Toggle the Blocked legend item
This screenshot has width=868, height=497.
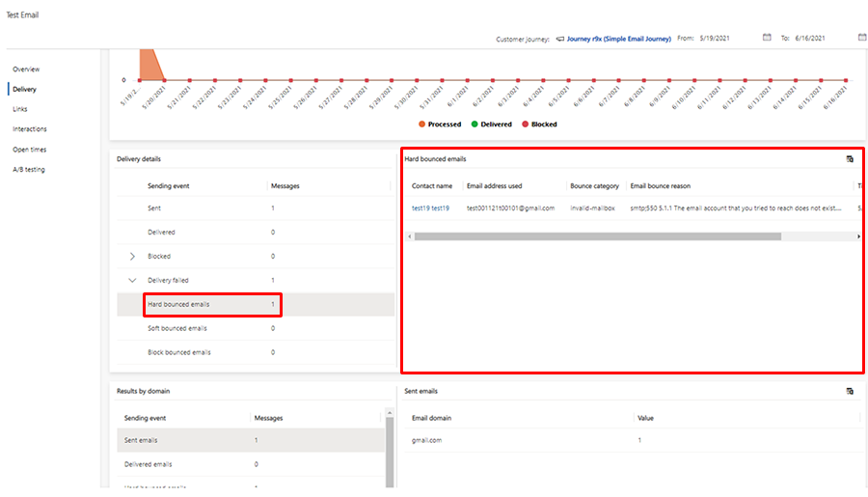(x=540, y=124)
